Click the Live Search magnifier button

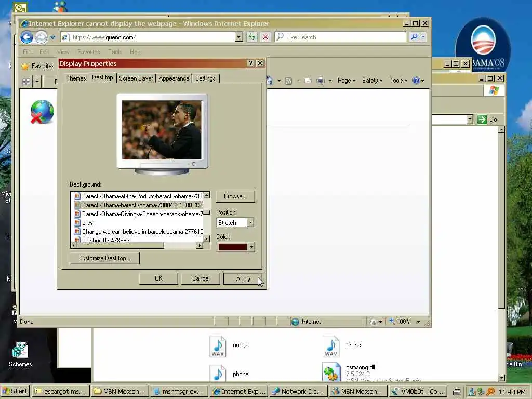(414, 37)
